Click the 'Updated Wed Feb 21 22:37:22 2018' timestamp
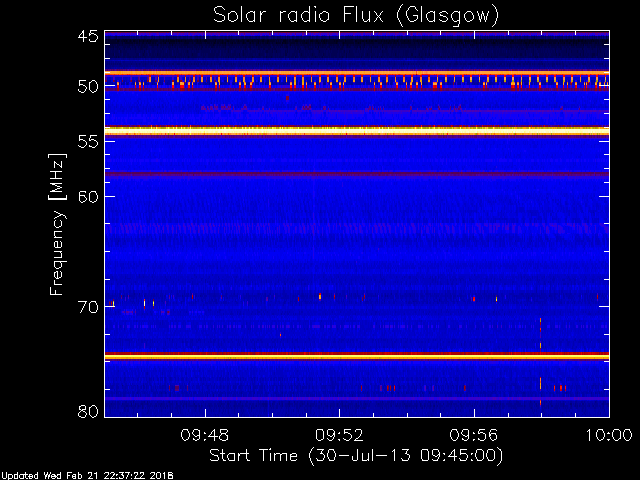This screenshot has height=480, width=640. [87, 476]
